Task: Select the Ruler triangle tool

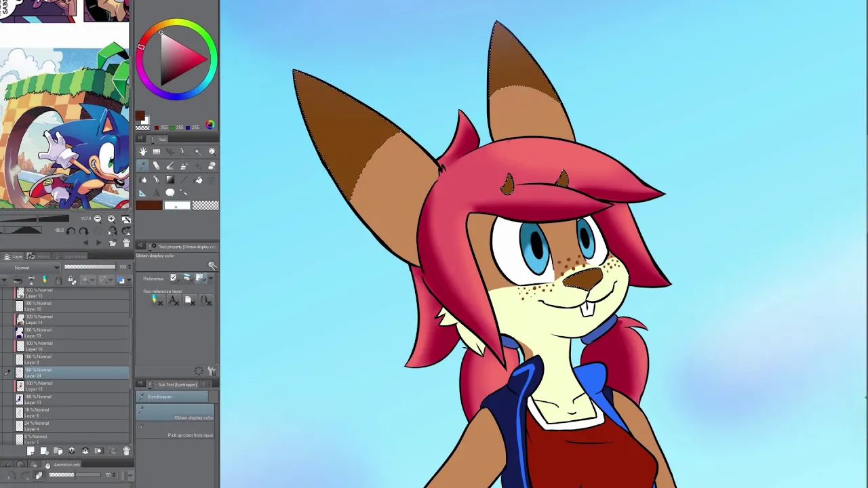Action: 143,192
